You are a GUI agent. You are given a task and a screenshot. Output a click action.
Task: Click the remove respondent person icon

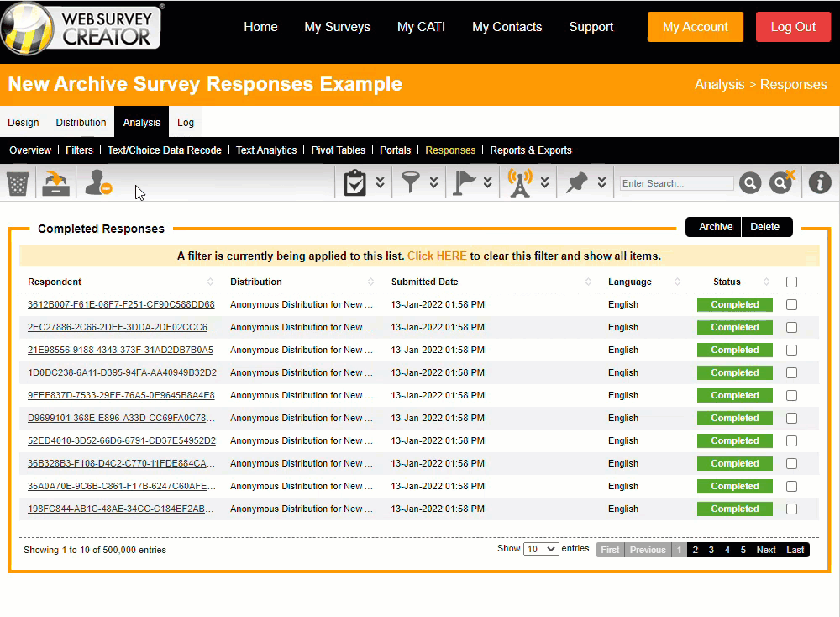tap(98, 183)
